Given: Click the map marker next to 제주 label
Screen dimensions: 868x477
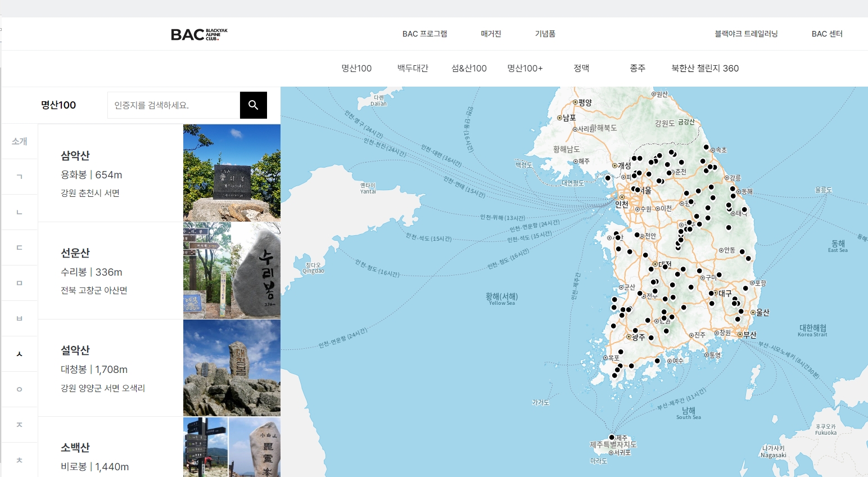Looking at the screenshot, I should [612, 437].
